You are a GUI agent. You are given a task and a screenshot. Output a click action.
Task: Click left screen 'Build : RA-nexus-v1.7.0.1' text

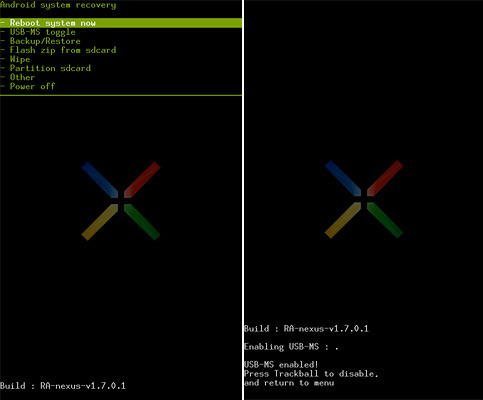[63, 386]
